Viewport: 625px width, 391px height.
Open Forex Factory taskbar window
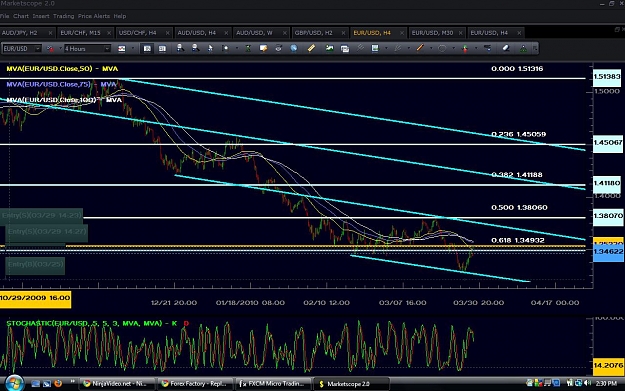point(195,383)
